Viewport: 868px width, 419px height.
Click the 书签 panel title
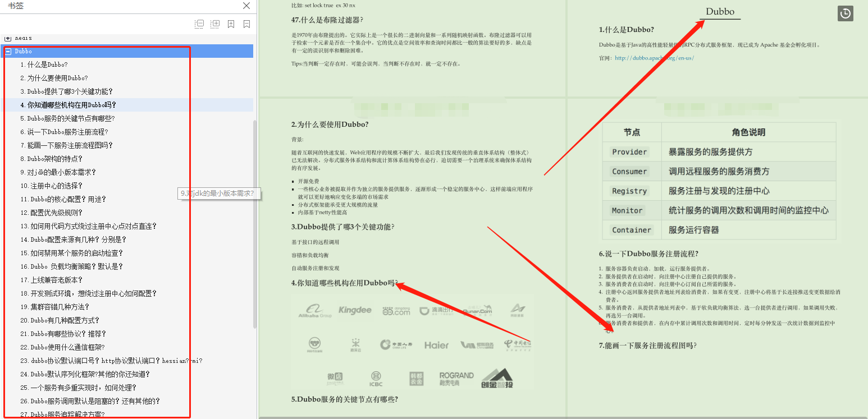pyautogui.click(x=16, y=6)
